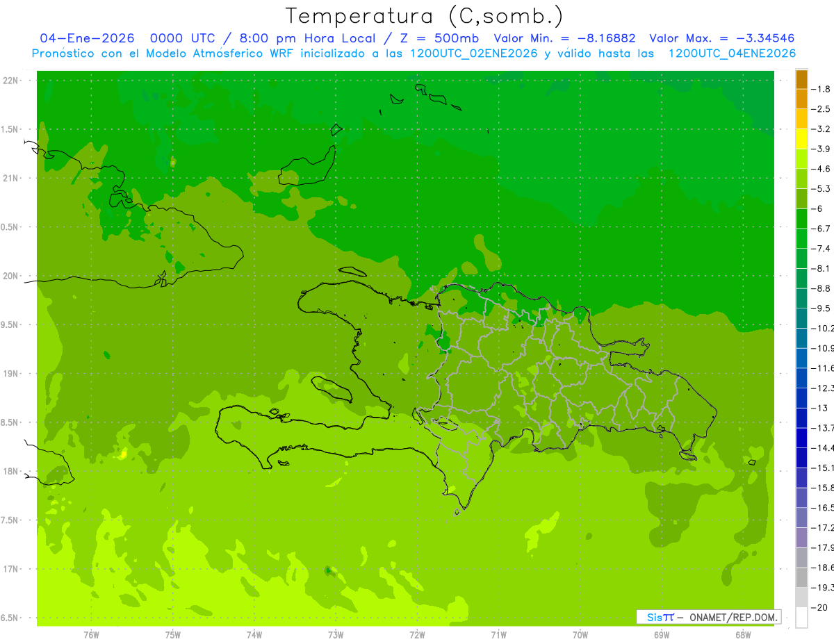Pick the green swatch between -6 and -6.7
Viewport: 834px width, 644px height.
tap(801, 219)
